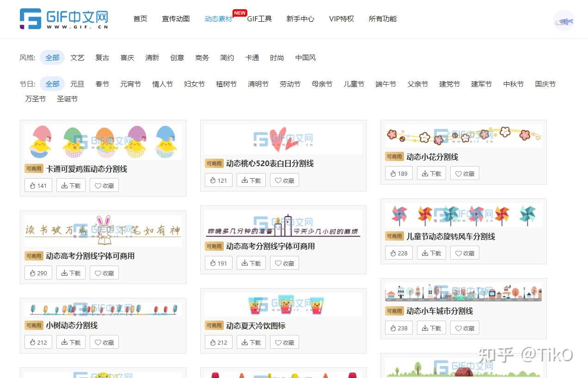This screenshot has height=378, width=588.
Task: Open the VIP特权 page
Action: [341, 19]
